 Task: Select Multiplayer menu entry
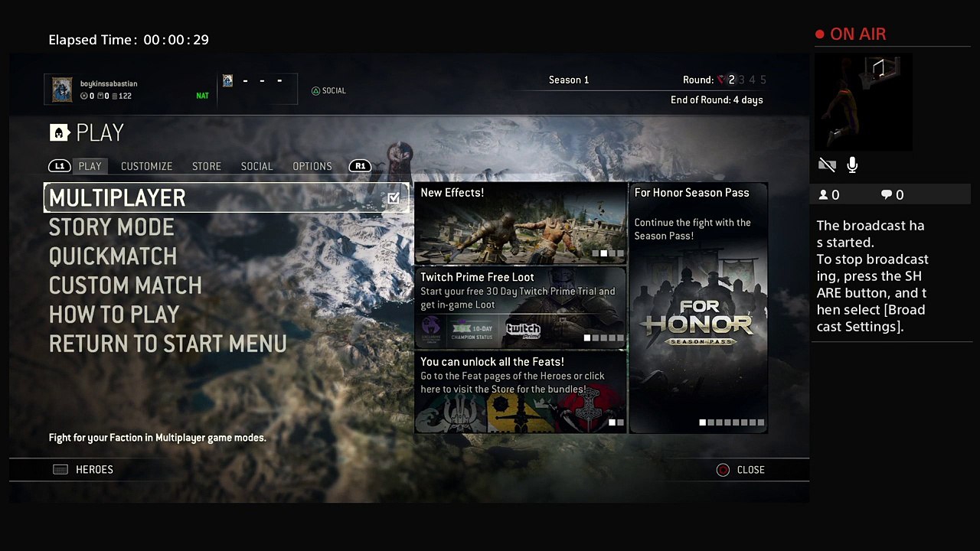point(226,198)
